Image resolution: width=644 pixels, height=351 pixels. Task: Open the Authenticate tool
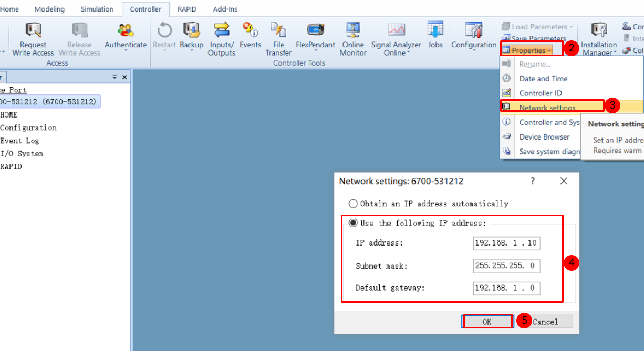coord(126,37)
